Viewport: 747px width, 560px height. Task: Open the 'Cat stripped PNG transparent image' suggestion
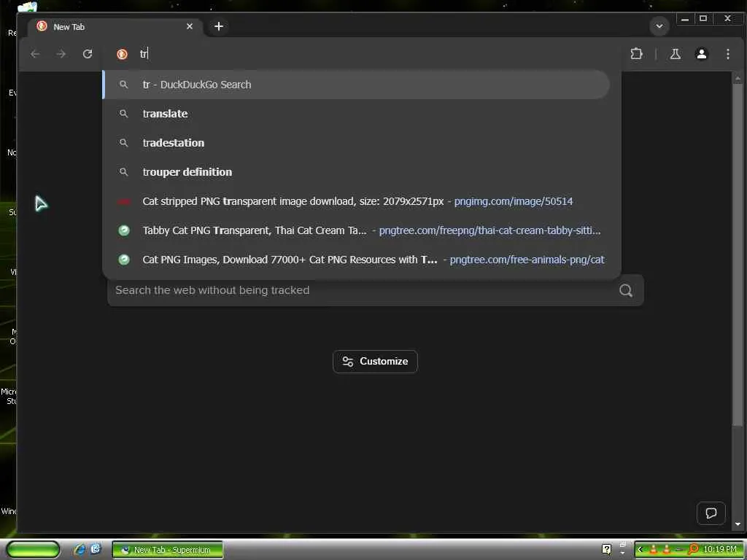[356, 201]
